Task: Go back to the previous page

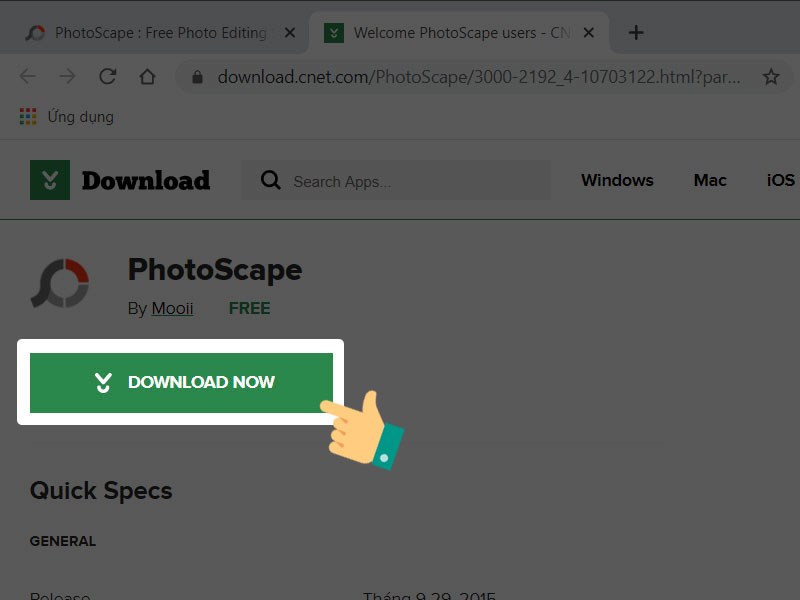Action: coord(27,77)
